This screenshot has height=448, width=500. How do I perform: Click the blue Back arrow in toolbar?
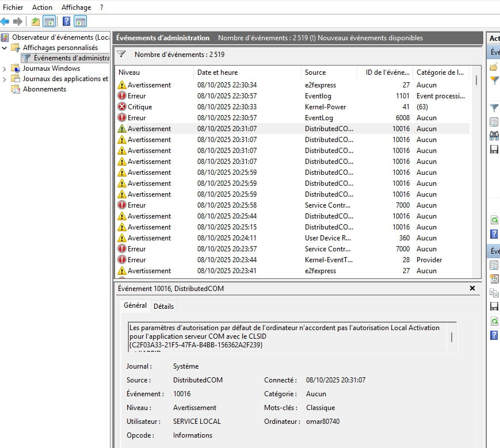point(5,22)
